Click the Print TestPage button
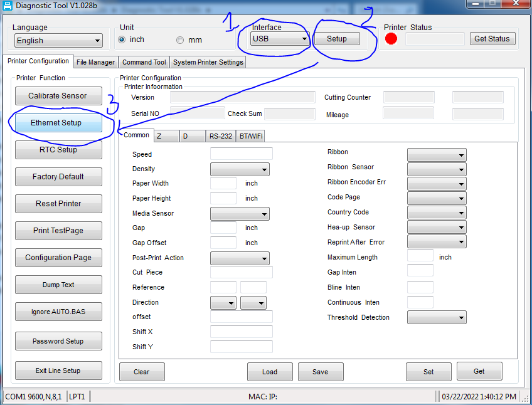 click(58, 231)
